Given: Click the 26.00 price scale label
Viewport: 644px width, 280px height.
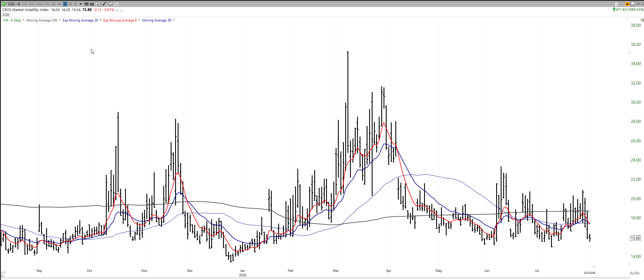Looking at the screenshot, I should (636, 141).
